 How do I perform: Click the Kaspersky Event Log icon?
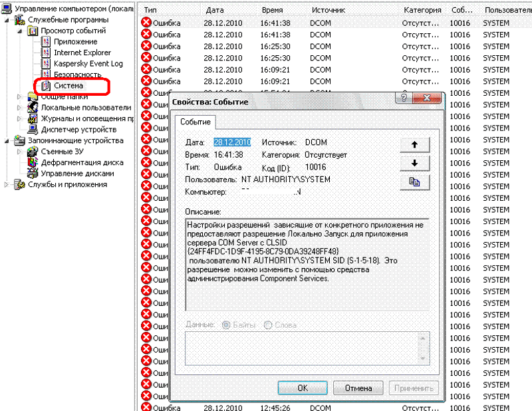click(x=46, y=63)
